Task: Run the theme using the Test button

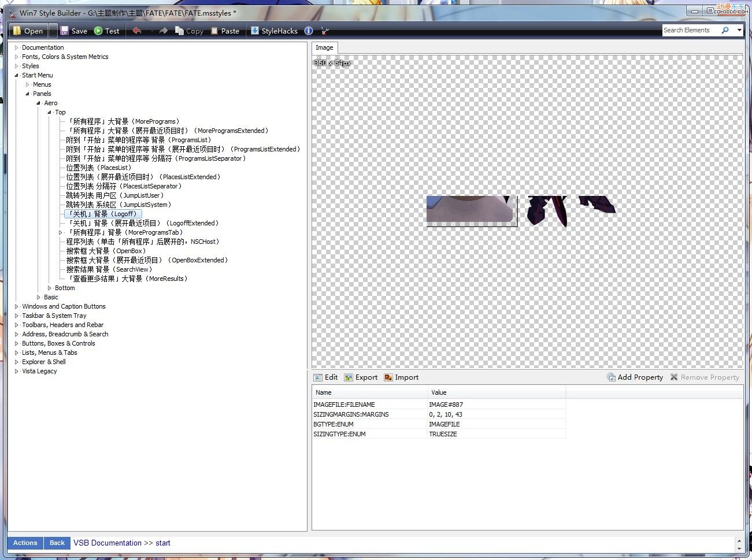Action: (x=107, y=31)
